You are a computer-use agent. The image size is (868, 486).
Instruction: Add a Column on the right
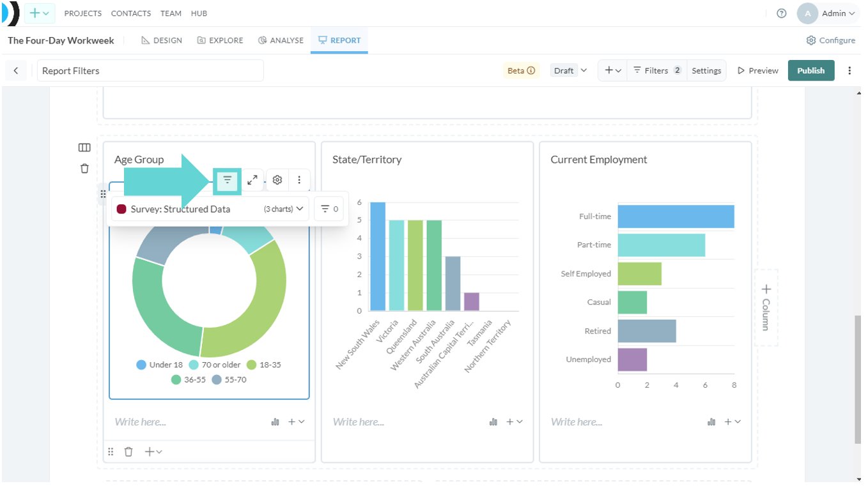(766, 308)
